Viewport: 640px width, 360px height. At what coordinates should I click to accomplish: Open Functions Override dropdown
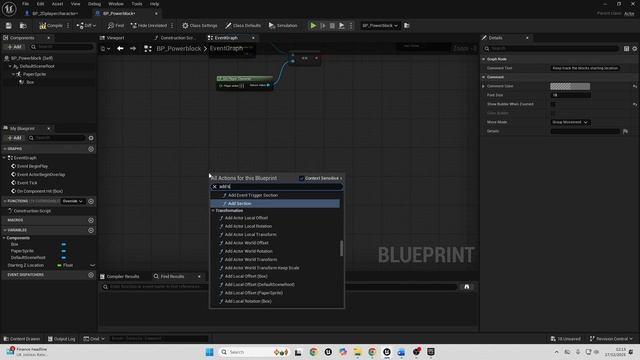[x=73, y=201]
